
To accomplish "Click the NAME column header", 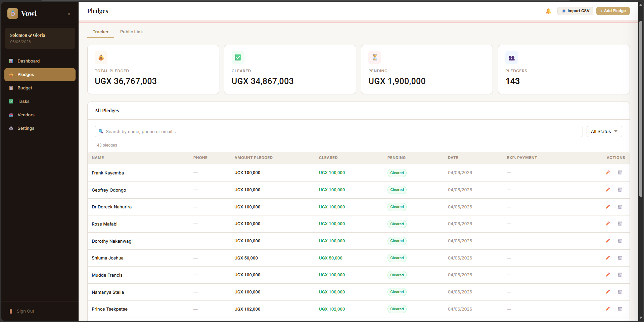I will [x=98, y=158].
